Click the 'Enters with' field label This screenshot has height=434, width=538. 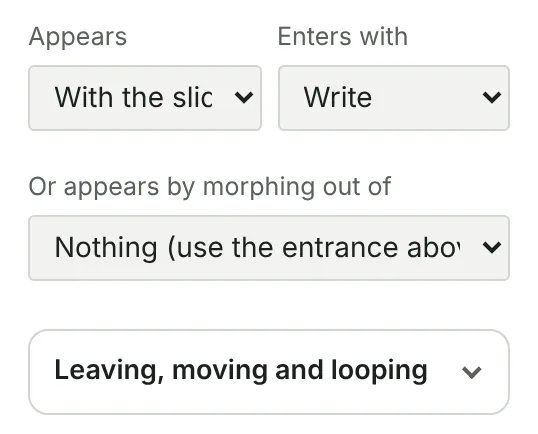click(x=343, y=36)
